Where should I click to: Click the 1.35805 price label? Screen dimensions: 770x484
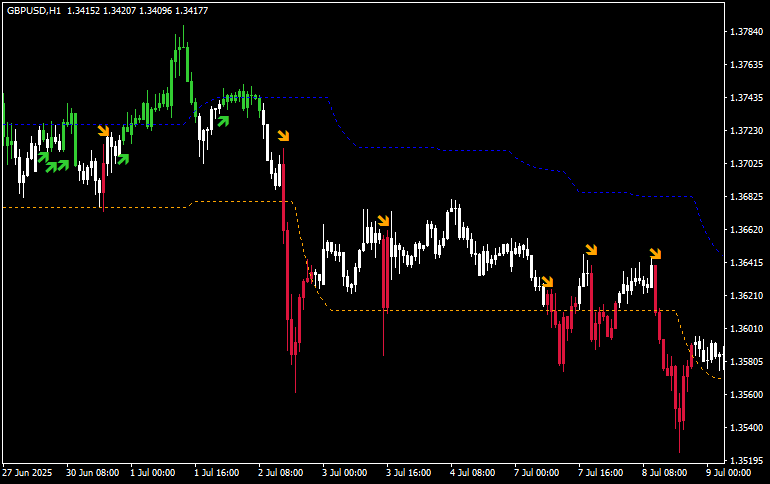click(x=746, y=362)
